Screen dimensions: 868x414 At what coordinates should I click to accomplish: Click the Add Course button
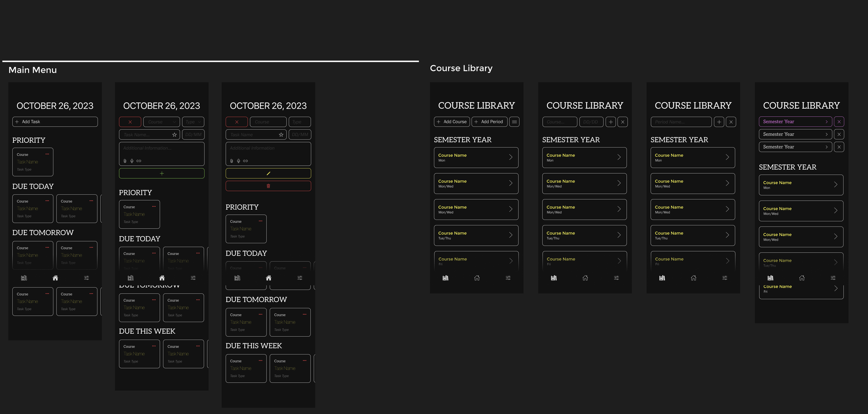[x=452, y=122]
